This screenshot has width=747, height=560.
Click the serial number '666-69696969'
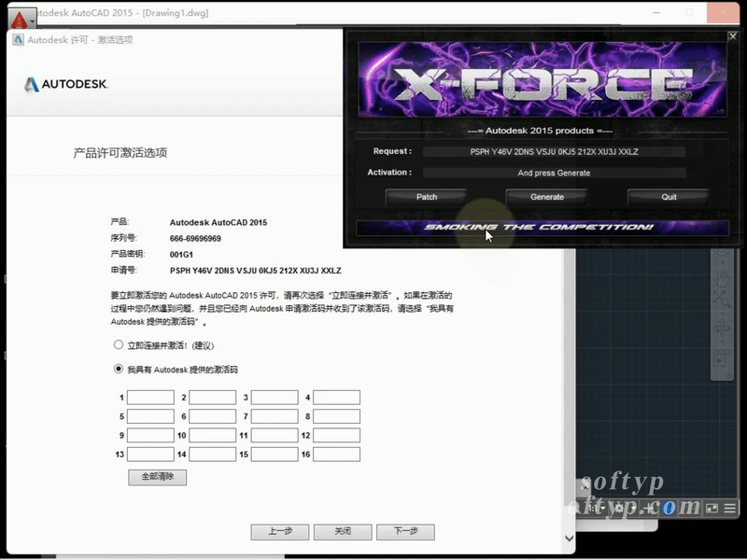[195, 239]
